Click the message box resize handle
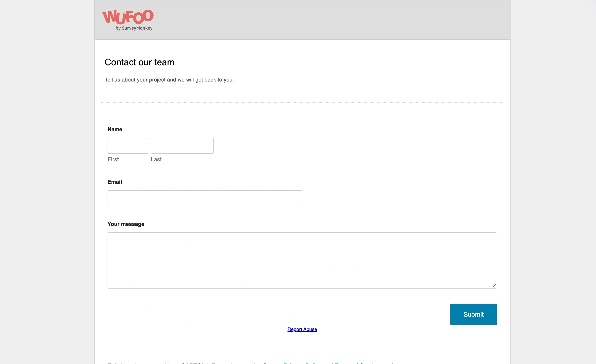 (494, 286)
